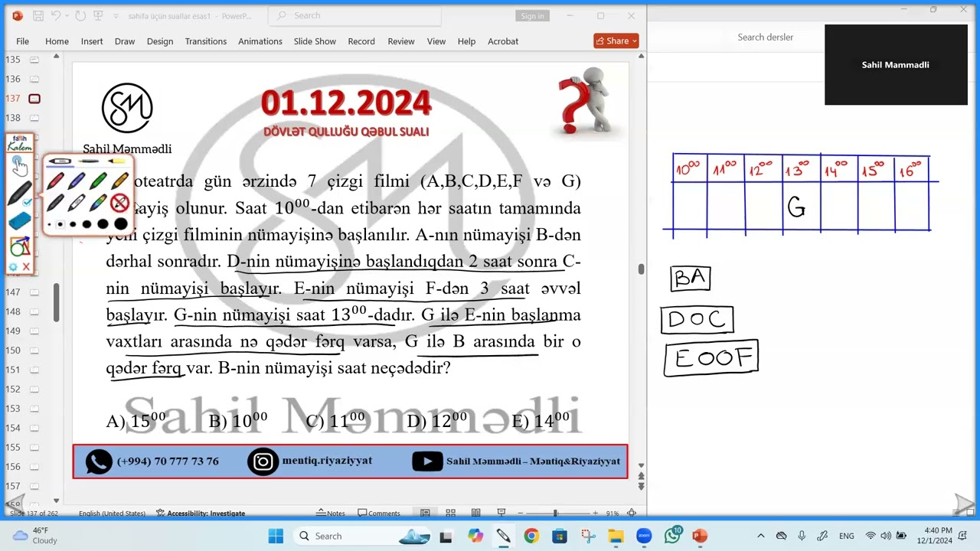Choose the white pen color
Viewport: 980px width, 551px height.
[x=77, y=203]
